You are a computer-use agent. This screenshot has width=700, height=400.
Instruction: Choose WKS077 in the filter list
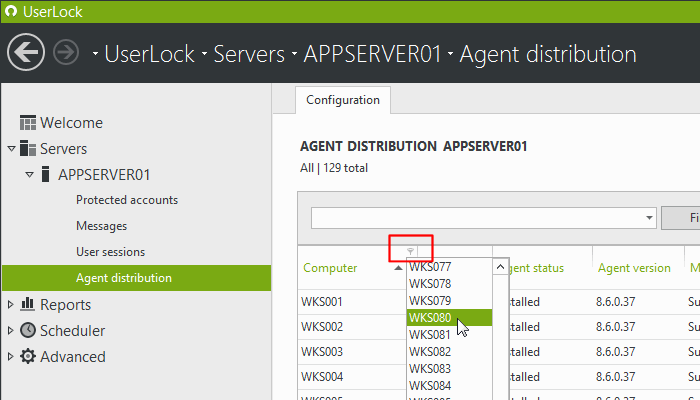(450, 267)
